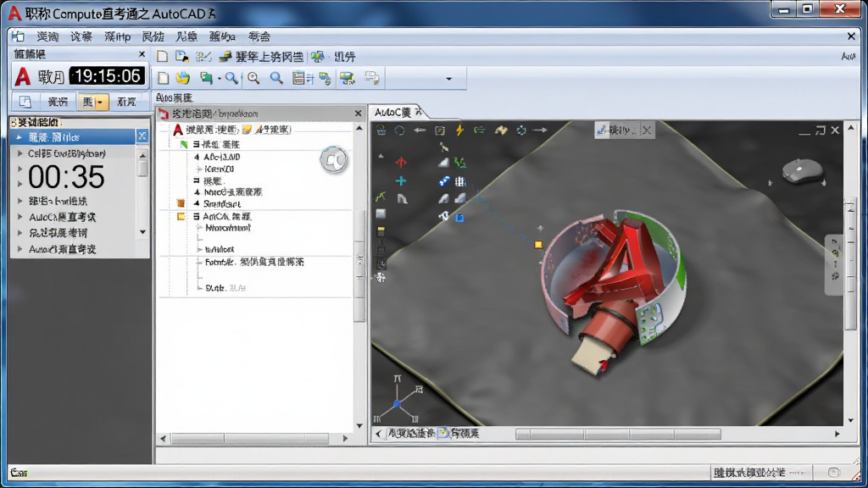Click the round CC button in the tree panel
The height and width of the screenshot is (488, 868).
[334, 160]
